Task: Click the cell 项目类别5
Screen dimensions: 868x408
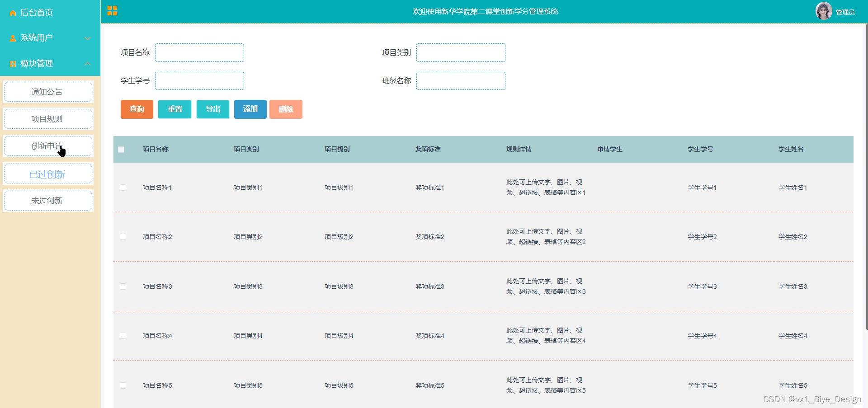Action: [x=248, y=385]
